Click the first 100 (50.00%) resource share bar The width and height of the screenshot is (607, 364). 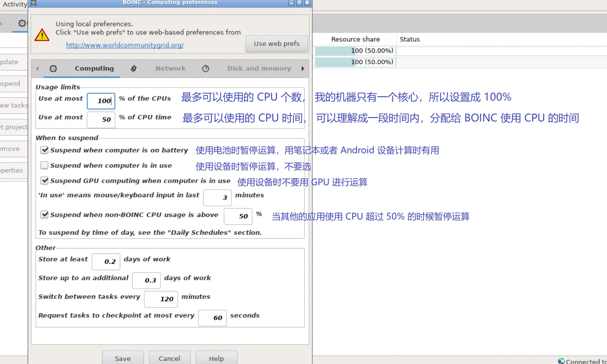tap(355, 51)
